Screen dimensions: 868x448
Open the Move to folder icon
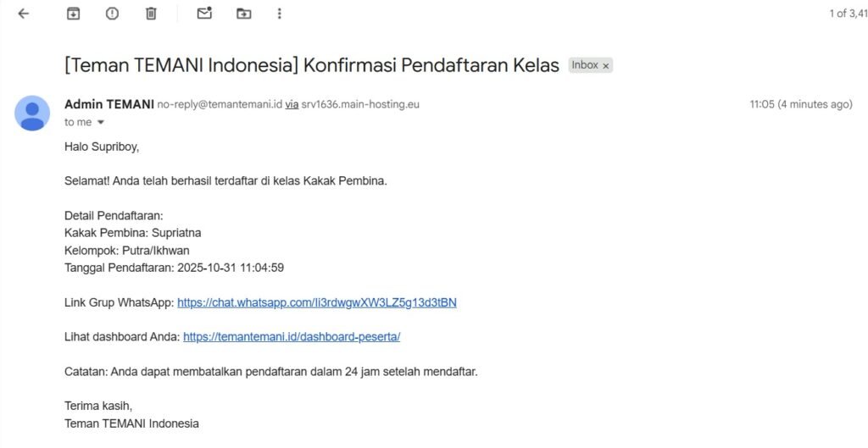[x=244, y=14]
